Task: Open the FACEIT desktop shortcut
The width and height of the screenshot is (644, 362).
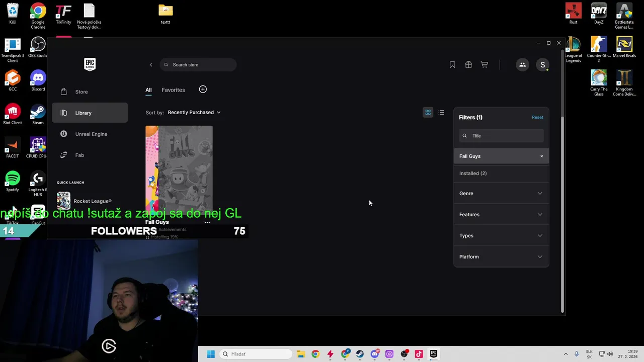Action: 13,148
